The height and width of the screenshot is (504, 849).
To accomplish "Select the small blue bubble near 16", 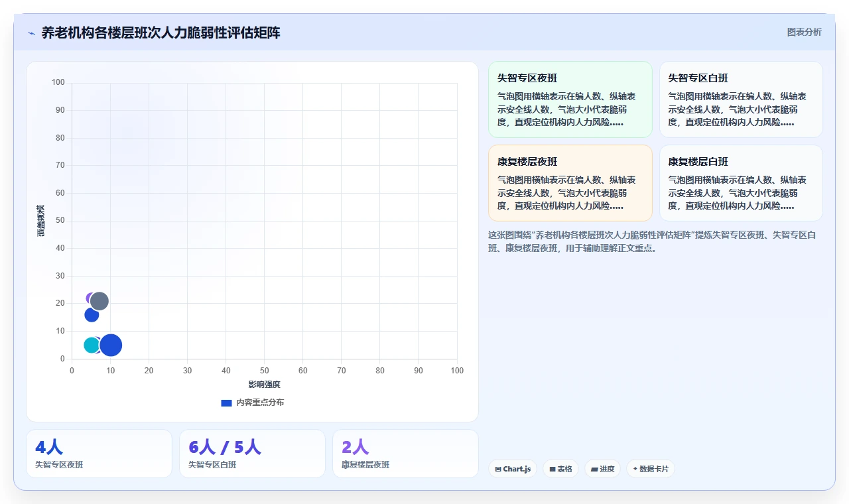I will (x=92, y=314).
